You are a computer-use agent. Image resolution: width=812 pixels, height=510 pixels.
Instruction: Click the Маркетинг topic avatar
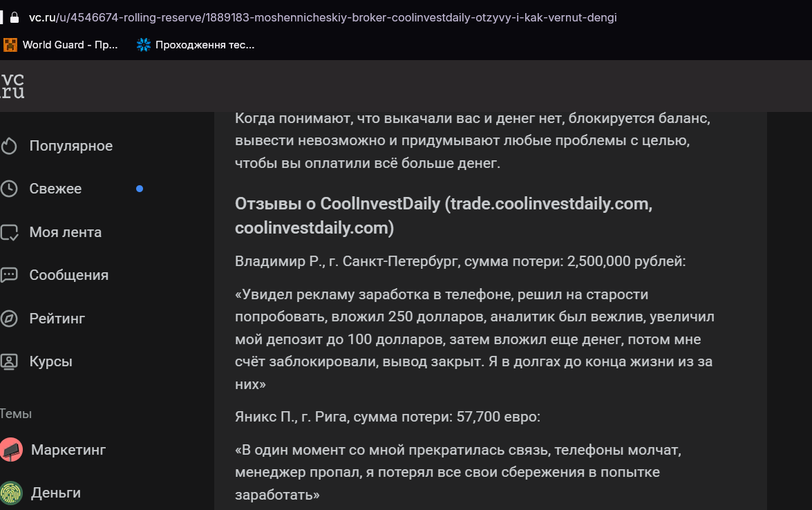11,450
